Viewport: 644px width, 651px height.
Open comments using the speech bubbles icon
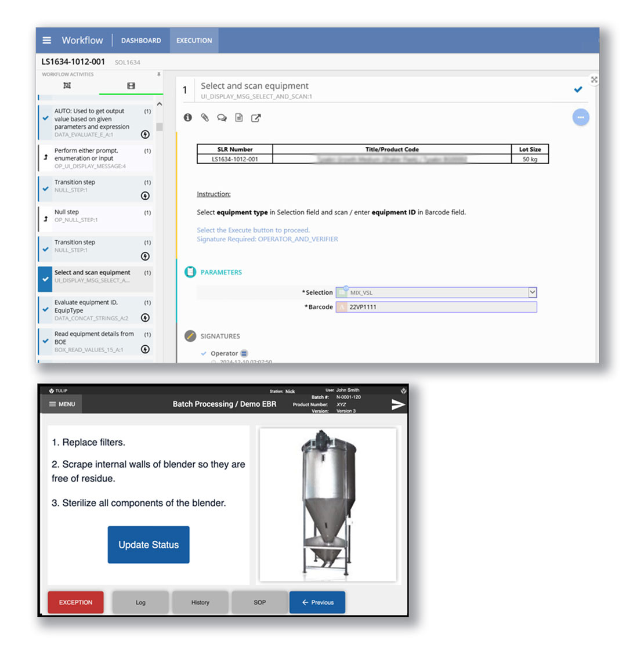tap(222, 118)
